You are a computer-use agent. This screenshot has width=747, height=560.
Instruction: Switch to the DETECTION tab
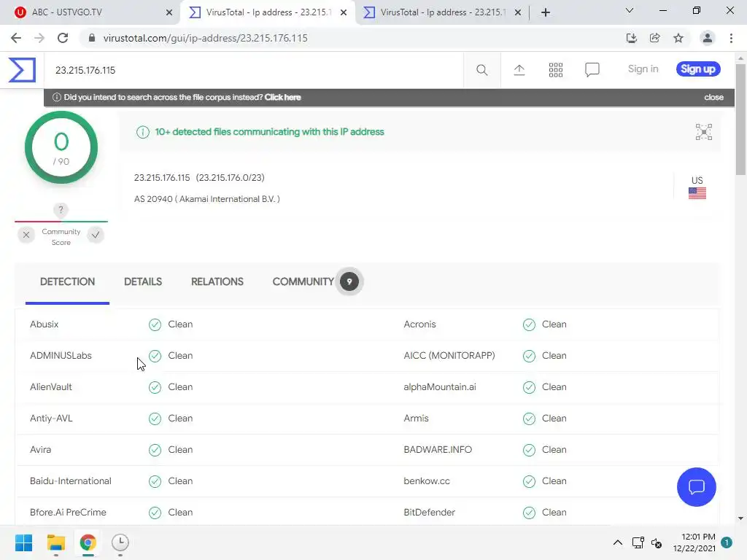point(67,282)
